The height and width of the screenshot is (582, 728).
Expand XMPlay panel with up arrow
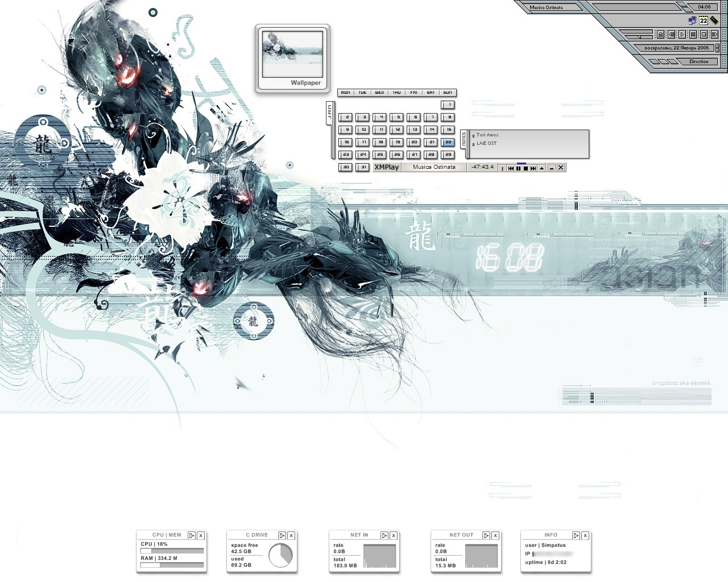click(541, 168)
